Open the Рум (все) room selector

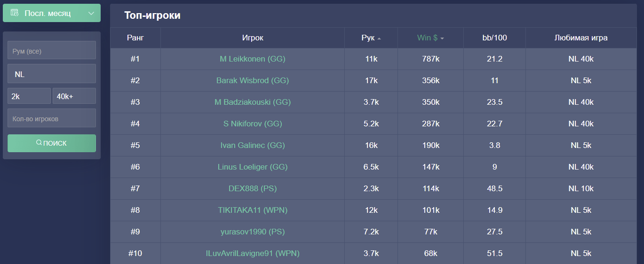click(52, 50)
